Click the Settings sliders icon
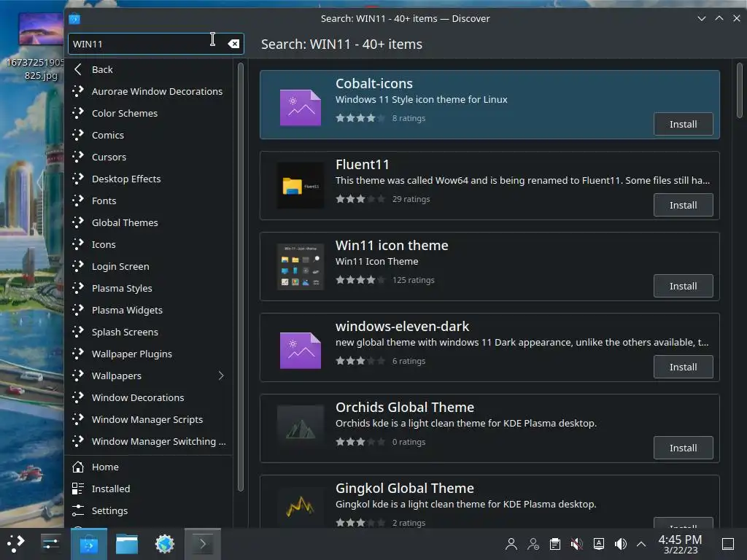This screenshot has width=747, height=560. pyautogui.click(x=78, y=511)
